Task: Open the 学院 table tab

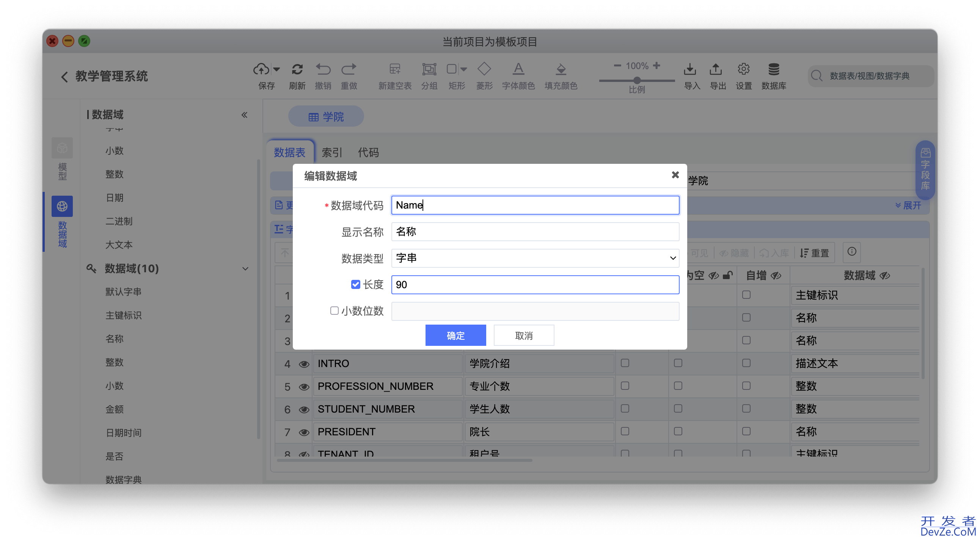Action: [x=326, y=116]
